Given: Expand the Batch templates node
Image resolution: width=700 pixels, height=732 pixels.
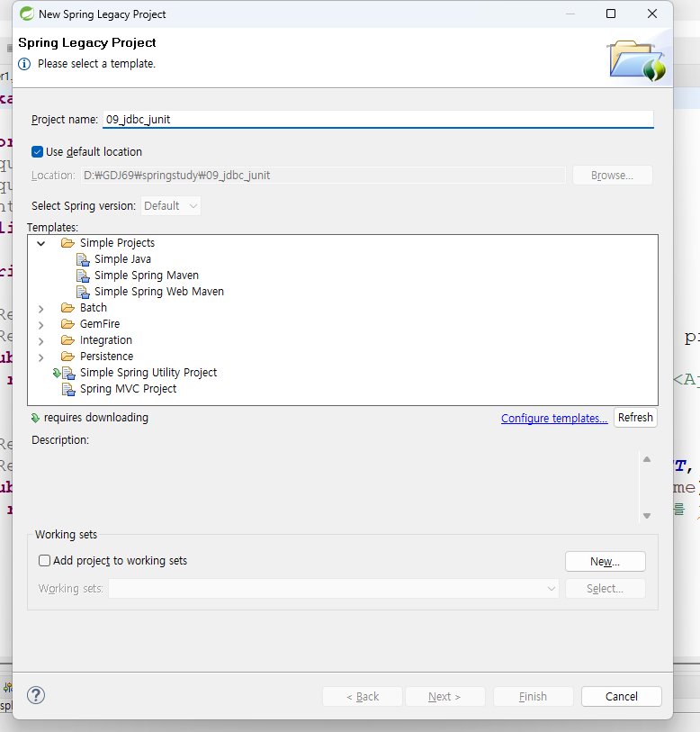Looking at the screenshot, I should [x=41, y=309].
